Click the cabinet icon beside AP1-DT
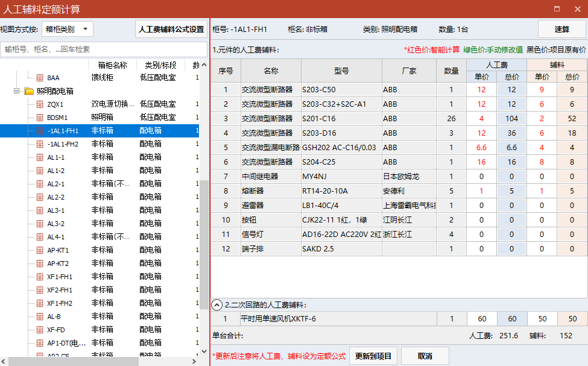This screenshot has height=366, width=588. 40,342
